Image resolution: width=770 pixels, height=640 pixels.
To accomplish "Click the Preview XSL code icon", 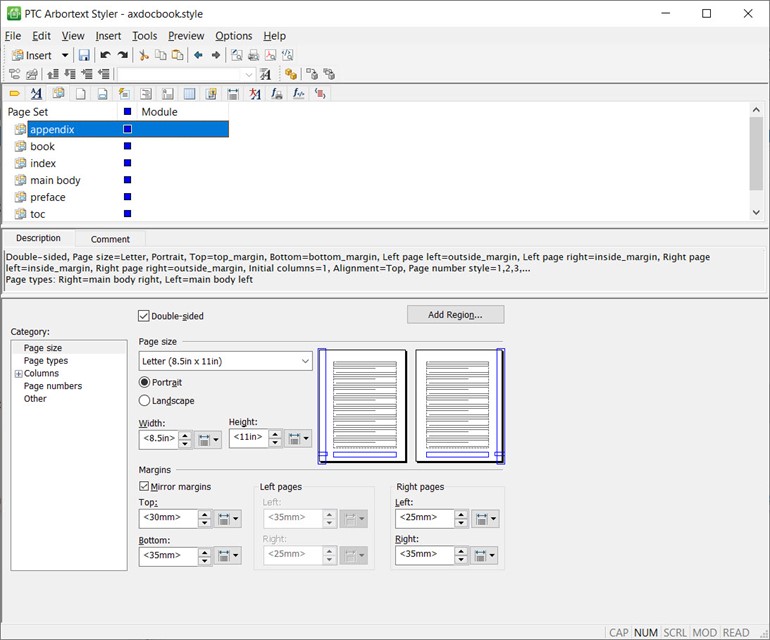I will (x=288, y=55).
